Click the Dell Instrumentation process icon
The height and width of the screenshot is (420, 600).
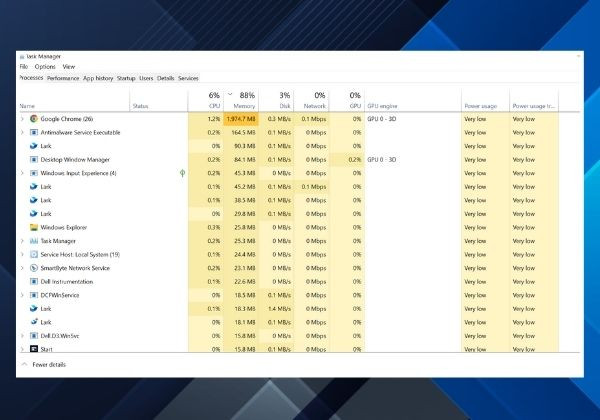click(x=34, y=282)
